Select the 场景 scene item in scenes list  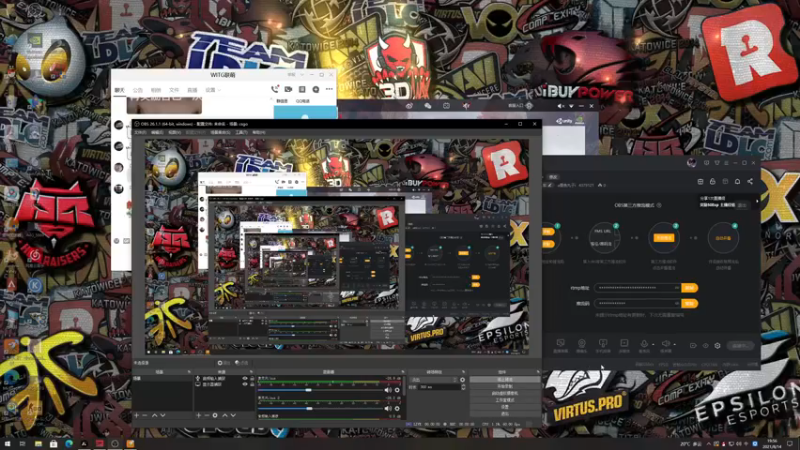(x=162, y=379)
